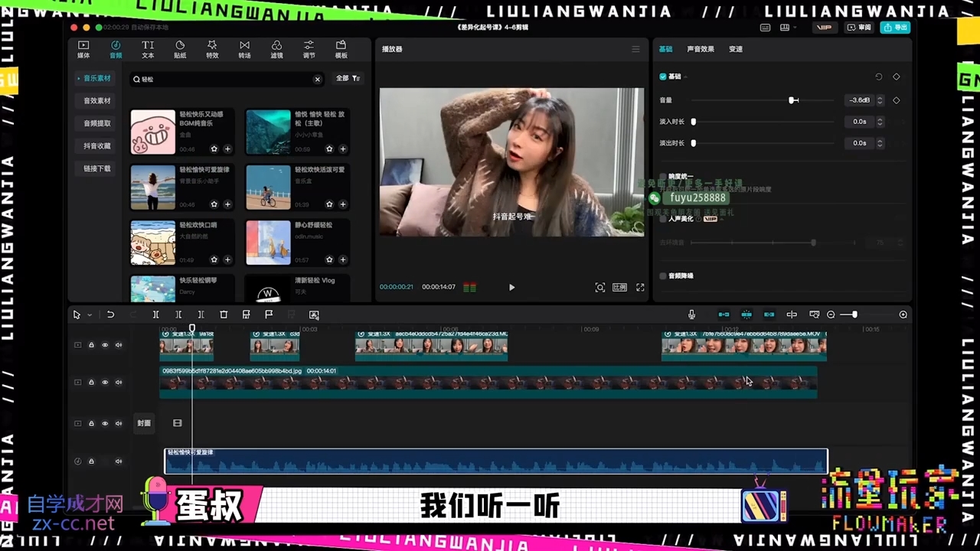Open the 媒体 (Media) tab
Viewport: 980px width, 551px height.
83,50
